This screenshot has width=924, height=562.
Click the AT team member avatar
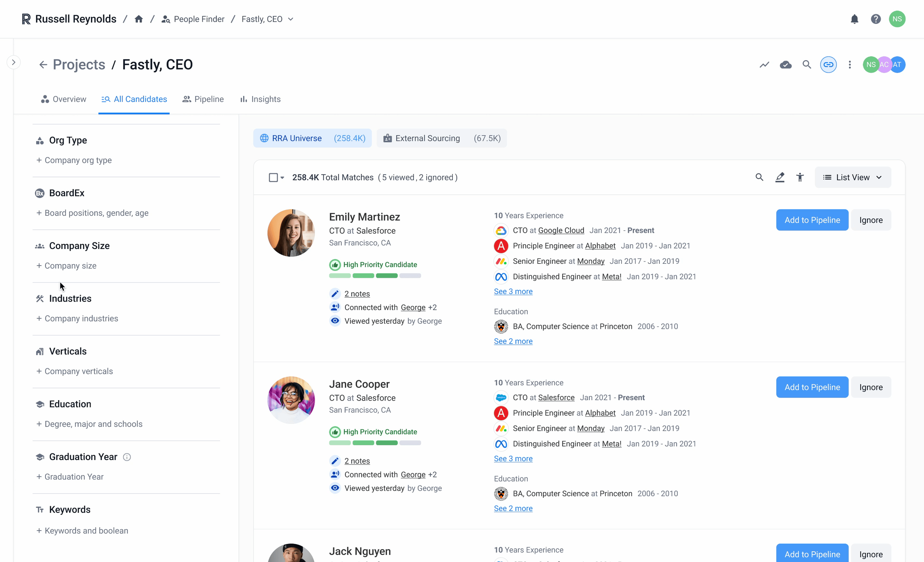point(897,65)
